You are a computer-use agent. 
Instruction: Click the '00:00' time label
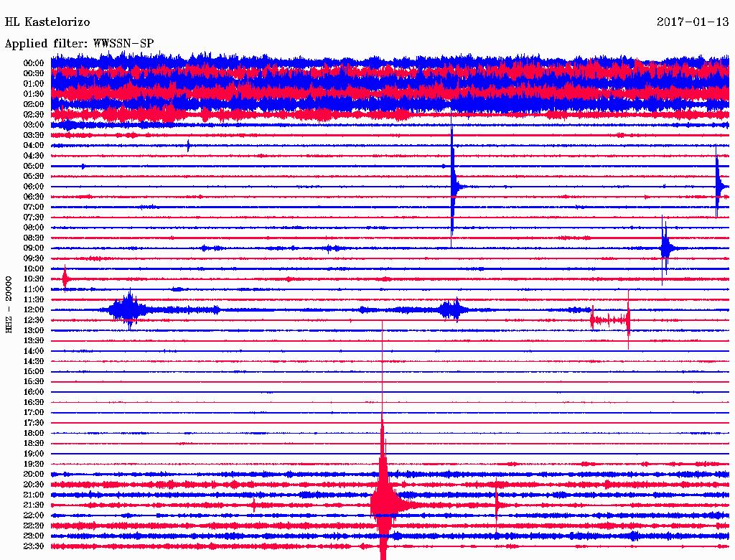pos(34,63)
